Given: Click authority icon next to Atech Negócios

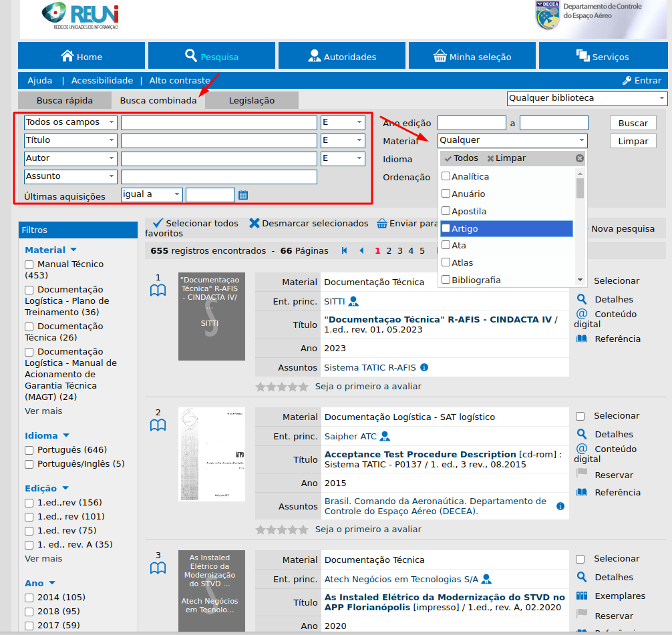Looking at the screenshot, I should coord(486,580).
